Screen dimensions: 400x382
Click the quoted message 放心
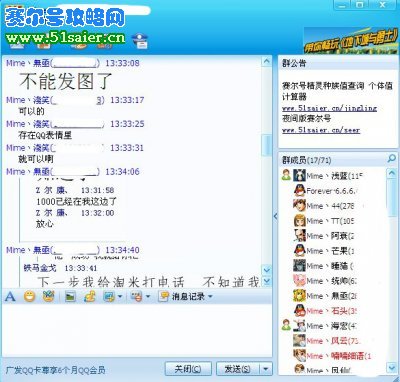tap(45, 224)
